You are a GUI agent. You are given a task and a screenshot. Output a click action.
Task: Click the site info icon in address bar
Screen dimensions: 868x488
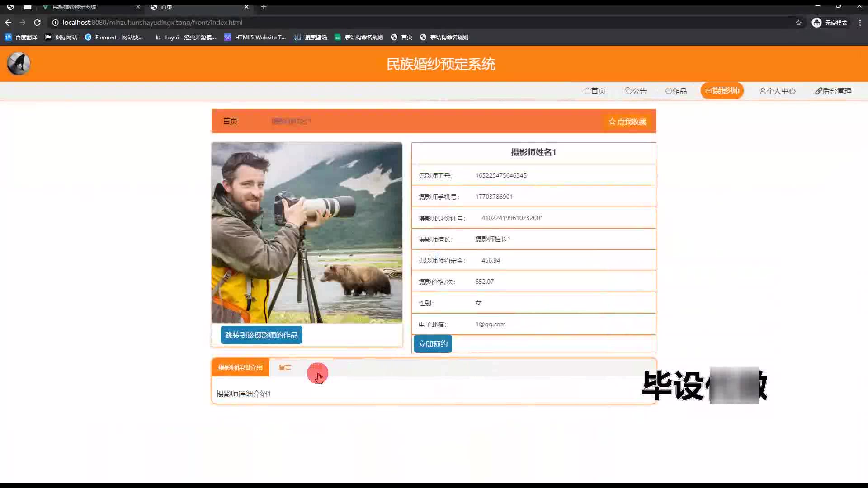pyautogui.click(x=55, y=23)
